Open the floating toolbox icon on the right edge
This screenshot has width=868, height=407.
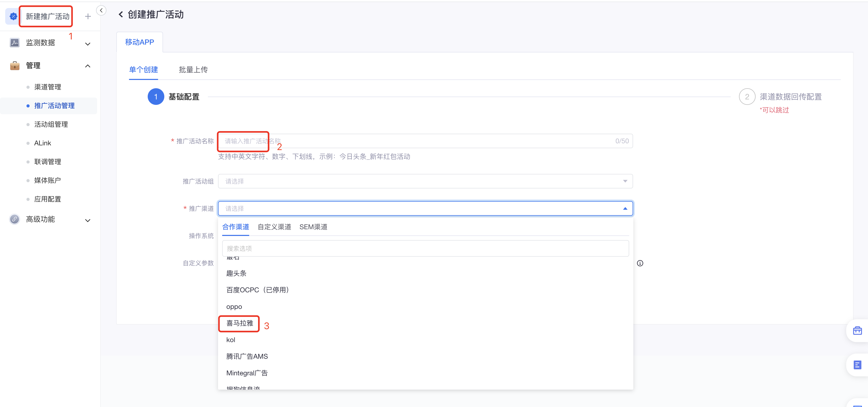tap(857, 330)
